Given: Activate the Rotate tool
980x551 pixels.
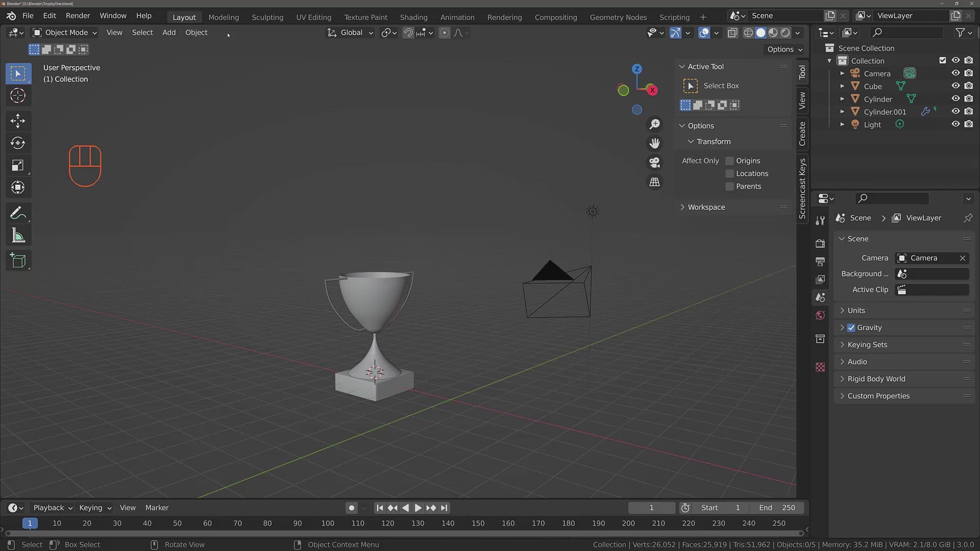Looking at the screenshot, I should [x=18, y=143].
